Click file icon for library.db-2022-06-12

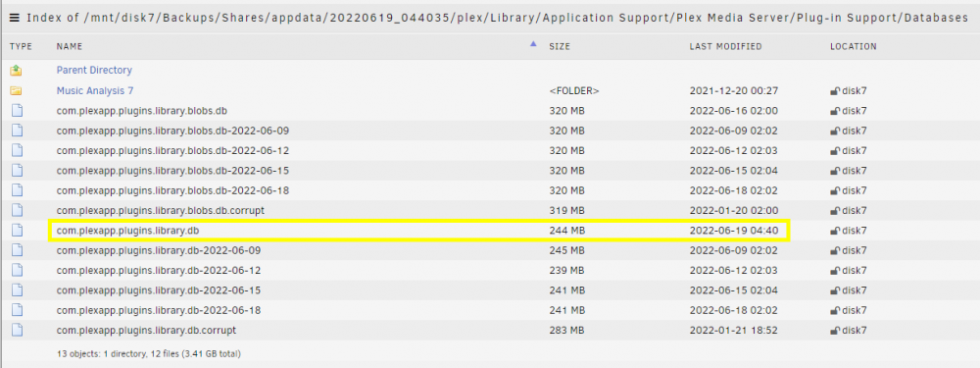pyautogui.click(x=17, y=271)
